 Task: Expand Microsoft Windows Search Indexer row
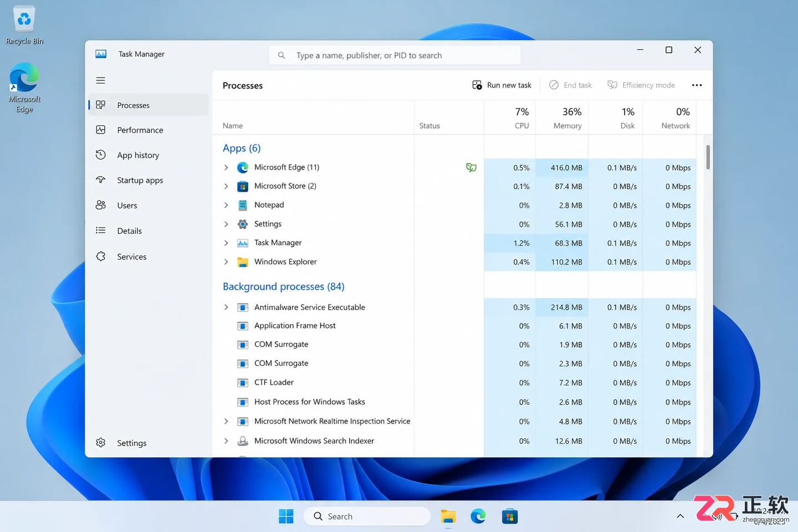point(226,441)
